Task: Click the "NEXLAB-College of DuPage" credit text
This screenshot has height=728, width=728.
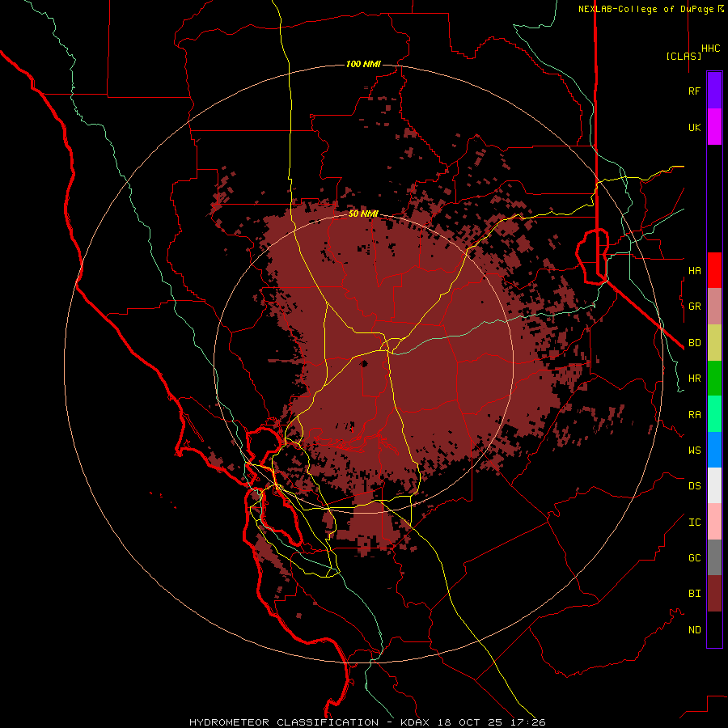Action: tap(647, 9)
